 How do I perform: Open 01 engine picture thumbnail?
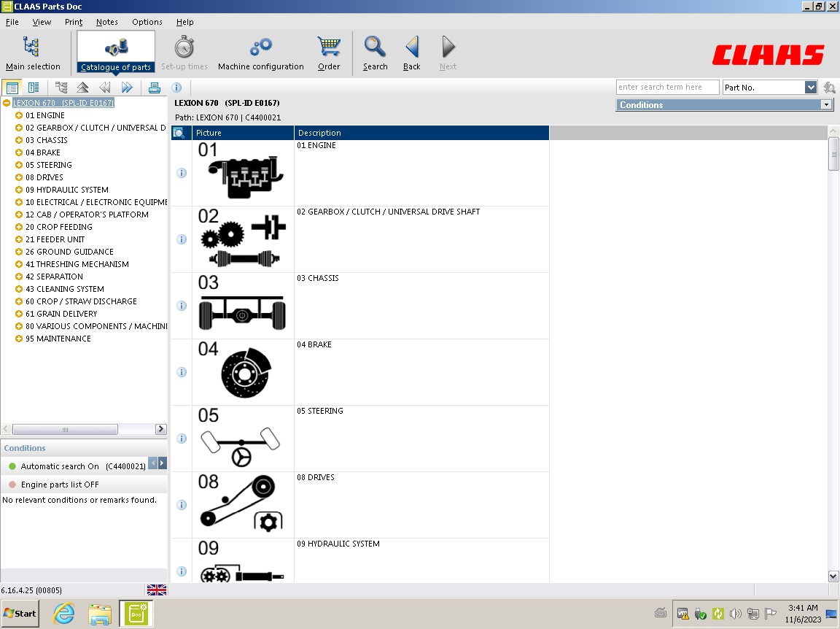click(243, 173)
